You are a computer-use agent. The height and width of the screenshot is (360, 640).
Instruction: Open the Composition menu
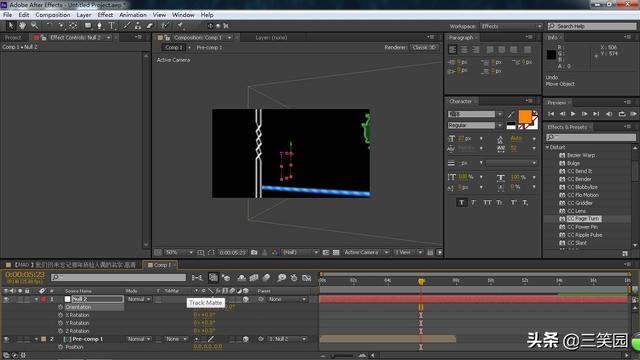(x=53, y=15)
